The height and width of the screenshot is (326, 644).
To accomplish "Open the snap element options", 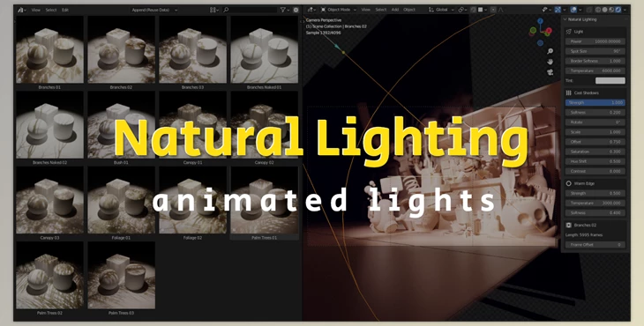I will point(483,10).
